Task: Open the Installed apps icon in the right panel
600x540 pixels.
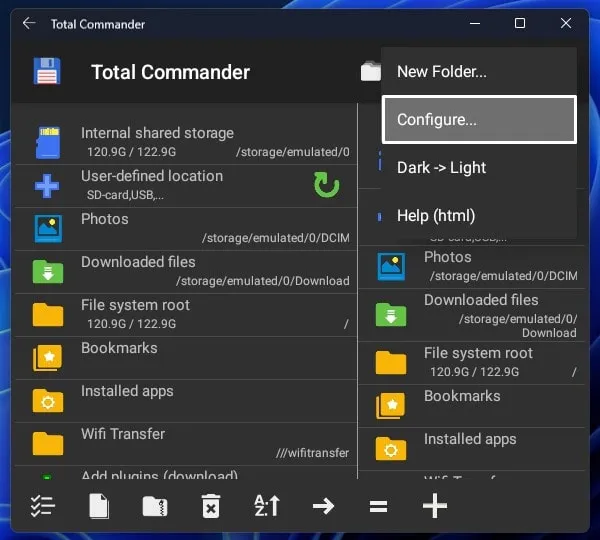Action: 391,449
